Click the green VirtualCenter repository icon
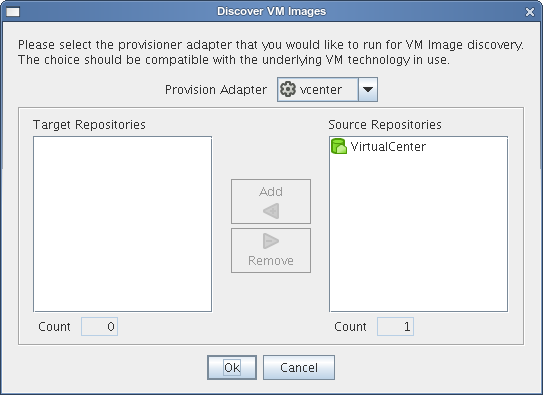 click(339, 146)
